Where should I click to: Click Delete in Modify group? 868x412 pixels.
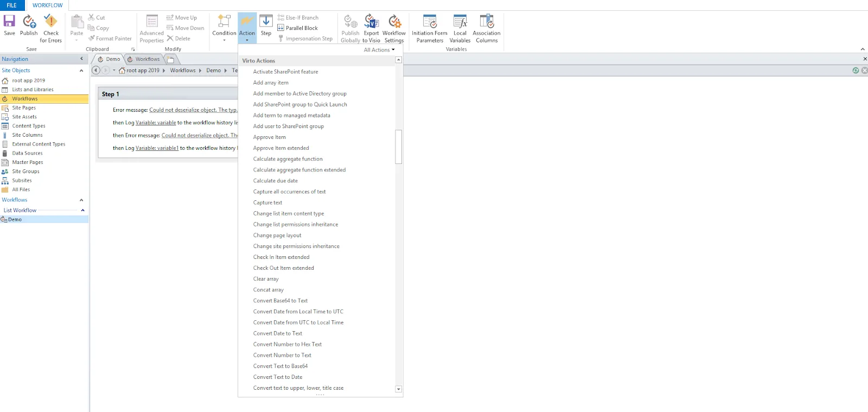(x=178, y=39)
